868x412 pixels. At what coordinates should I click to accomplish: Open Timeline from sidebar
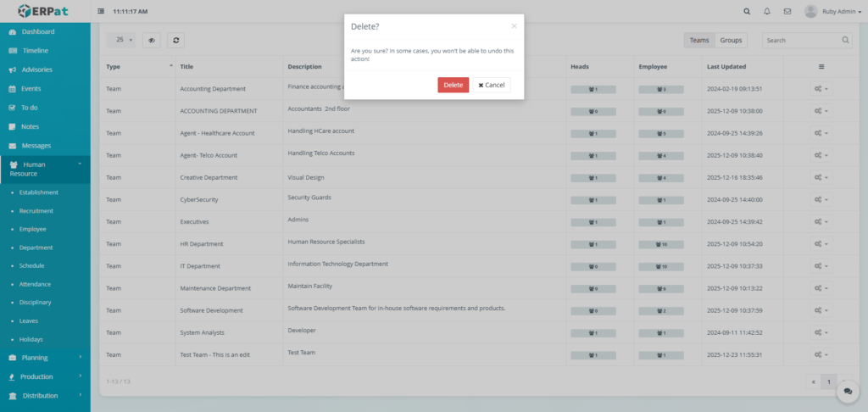point(45,50)
